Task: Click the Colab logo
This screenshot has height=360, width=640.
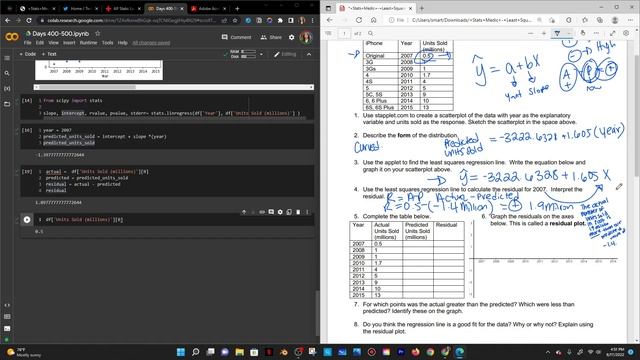Action: coord(12,37)
